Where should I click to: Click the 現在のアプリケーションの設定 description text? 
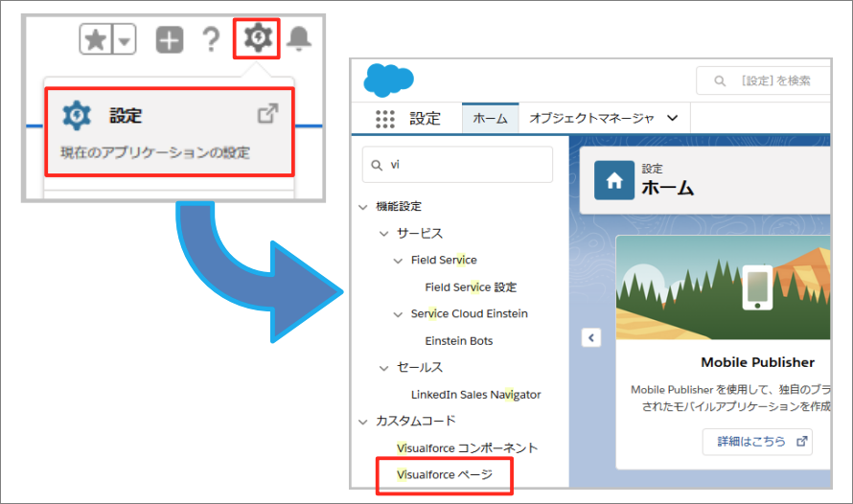[x=155, y=152]
